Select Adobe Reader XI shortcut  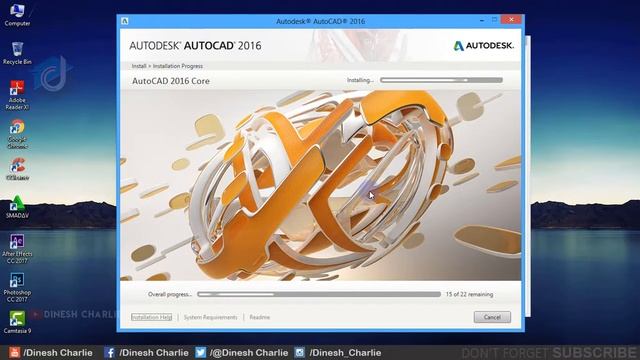coord(17,95)
